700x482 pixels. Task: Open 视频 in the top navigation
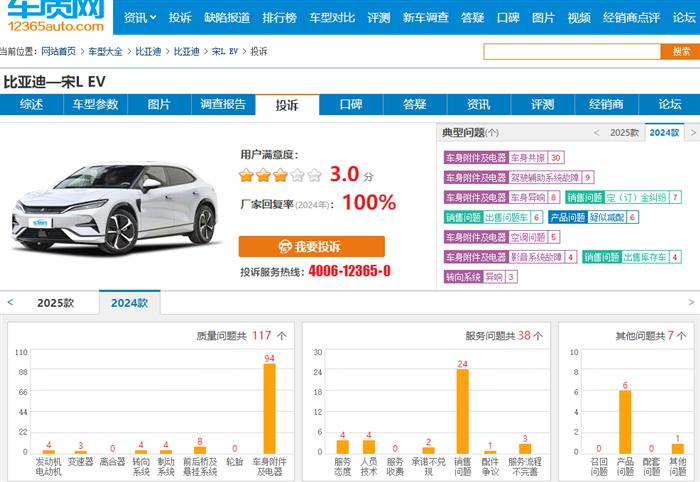point(579,17)
